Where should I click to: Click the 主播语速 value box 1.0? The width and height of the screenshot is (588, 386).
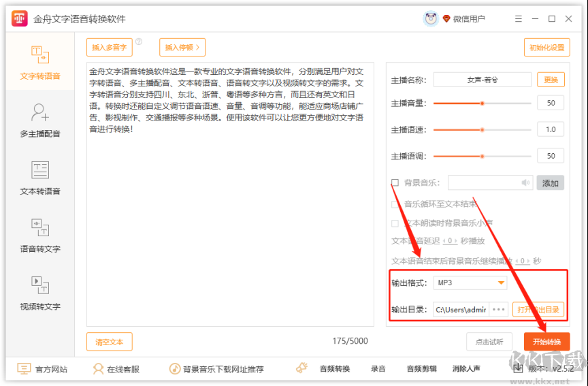tap(551, 129)
